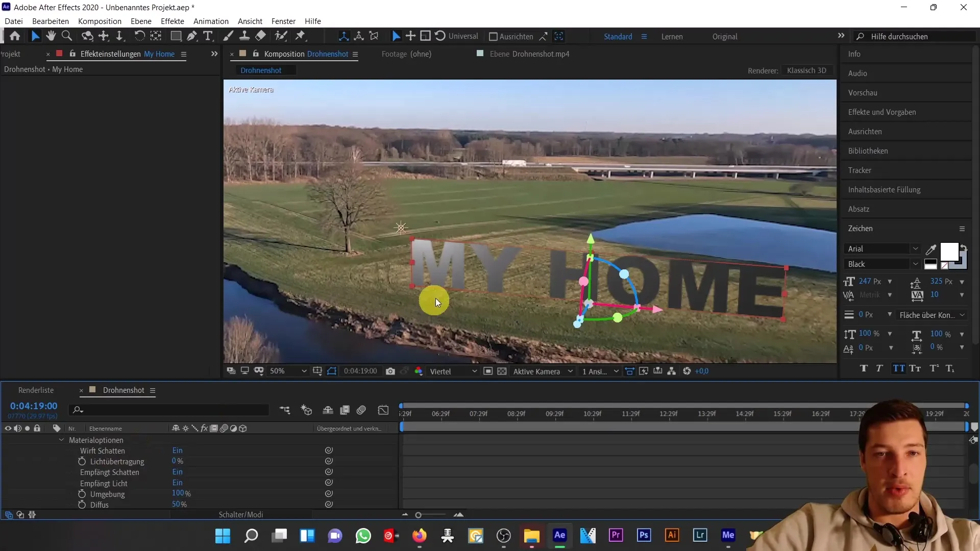Screen dimensions: 980x551
Task: Switch to the Renderliste tab
Action: [x=36, y=390]
